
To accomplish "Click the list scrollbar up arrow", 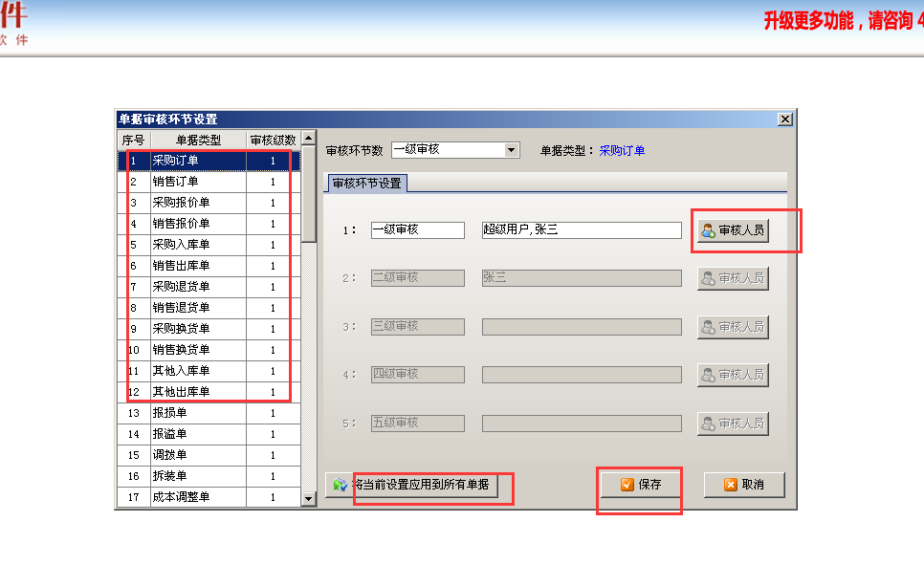I will click(309, 138).
